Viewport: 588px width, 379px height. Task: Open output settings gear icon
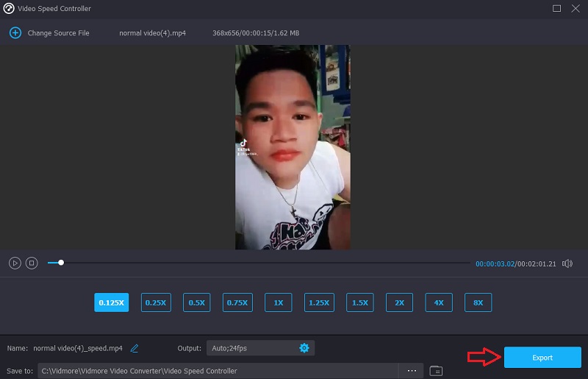304,348
